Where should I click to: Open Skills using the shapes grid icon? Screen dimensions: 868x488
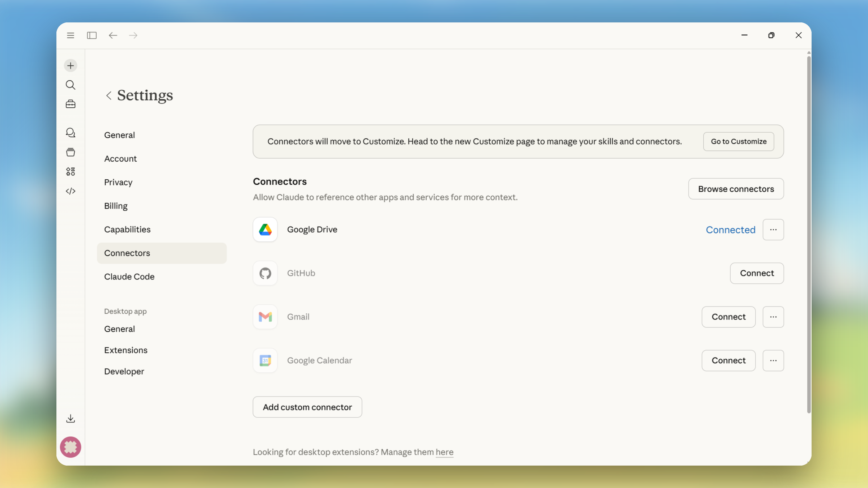click(70, 171)
